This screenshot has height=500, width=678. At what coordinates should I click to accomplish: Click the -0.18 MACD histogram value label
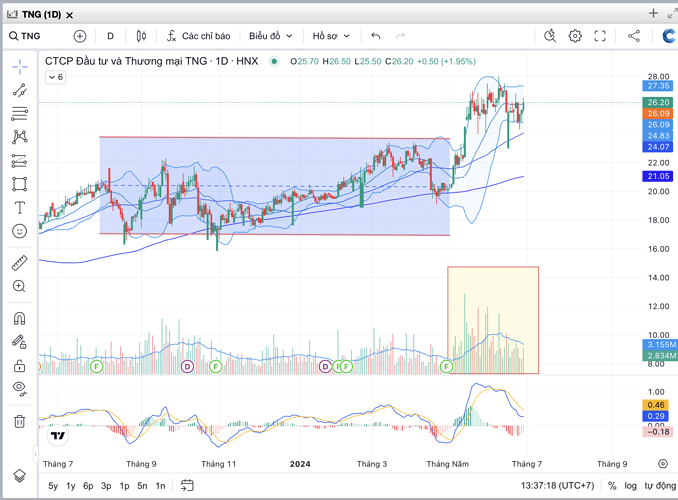658,432
